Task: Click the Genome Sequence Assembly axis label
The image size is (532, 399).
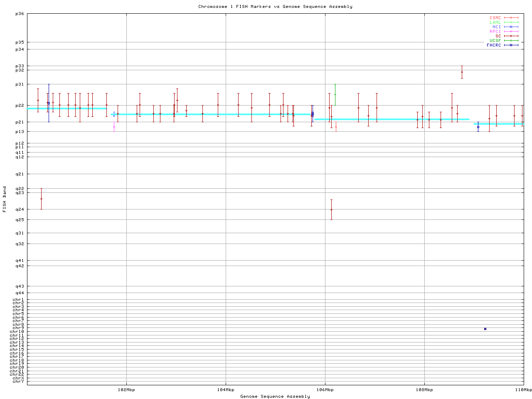Action: (x=275, y=397)
